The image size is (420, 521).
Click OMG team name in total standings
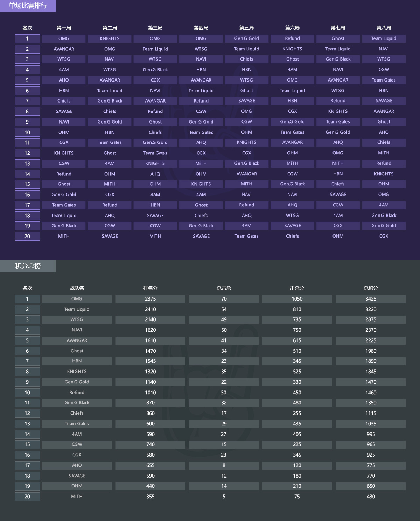coord(77,299)
